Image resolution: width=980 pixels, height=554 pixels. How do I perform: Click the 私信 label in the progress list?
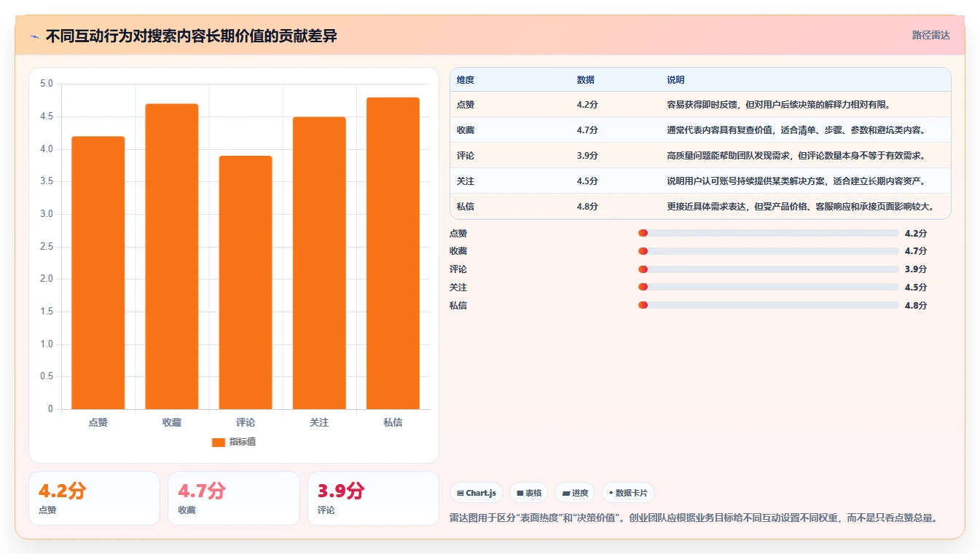pos(458,306)
